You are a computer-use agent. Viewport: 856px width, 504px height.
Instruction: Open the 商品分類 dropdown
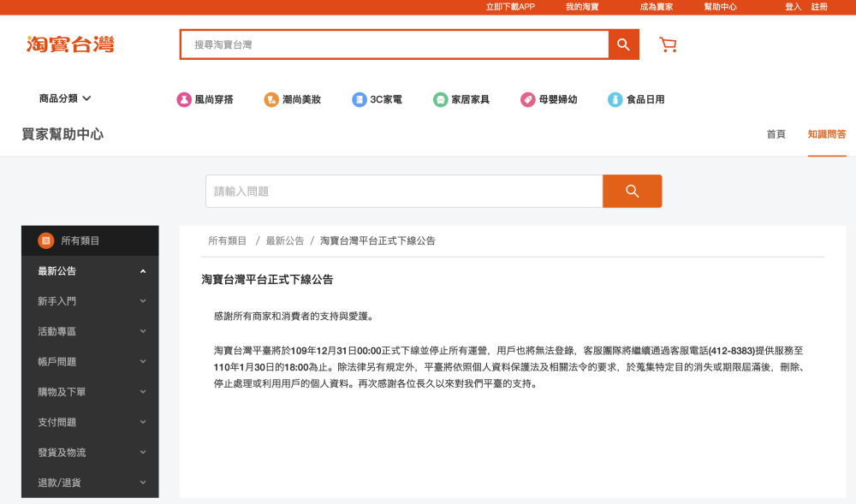pos(65,98)
